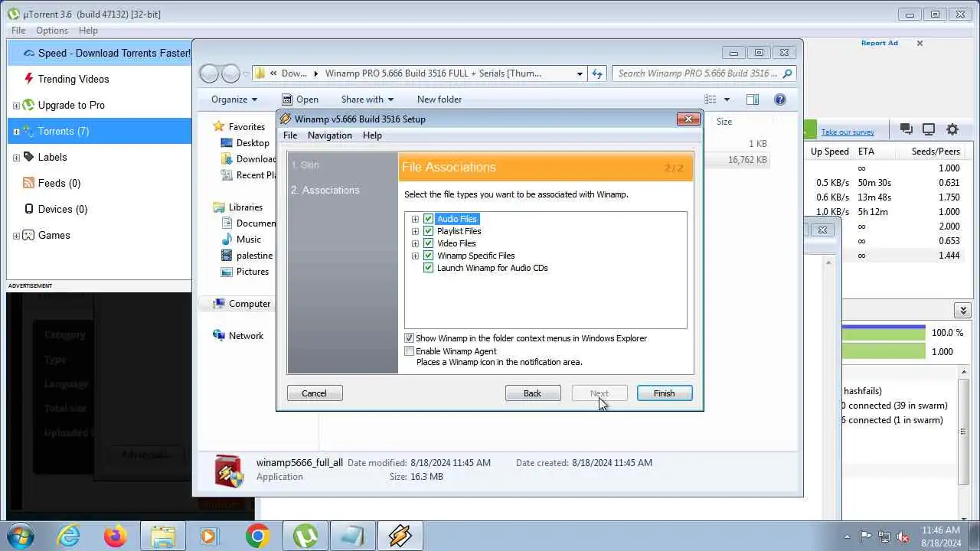Collapse uTorrent detail pane chevron
The height and width of the screenshot is (551, 980).
pos(962,310)
